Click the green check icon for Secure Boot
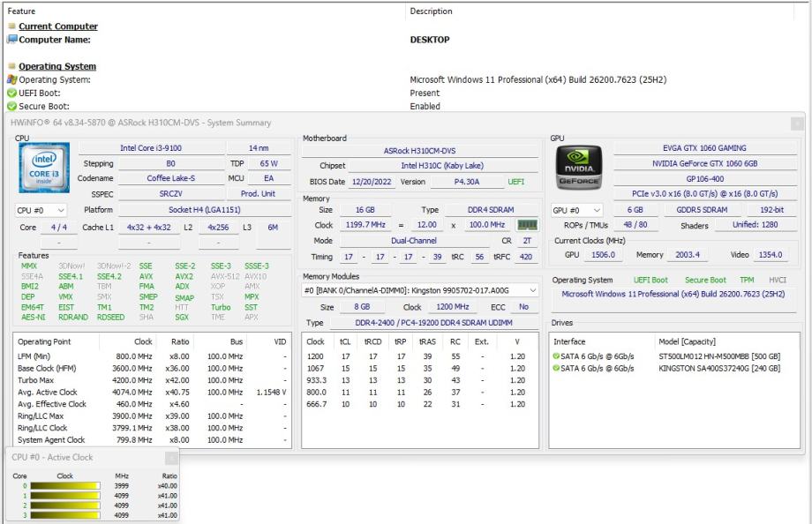This screenshot has height=524, width=812. point(11,106)
